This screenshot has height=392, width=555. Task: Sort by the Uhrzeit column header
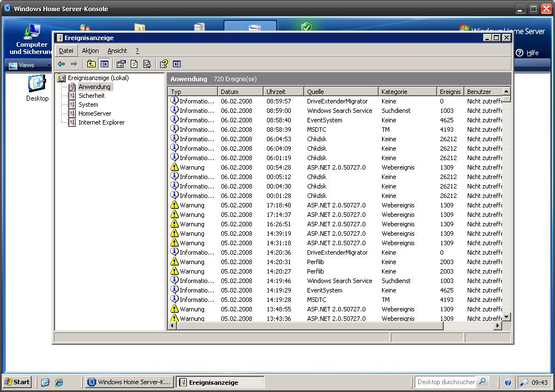(x=284, y=92)
